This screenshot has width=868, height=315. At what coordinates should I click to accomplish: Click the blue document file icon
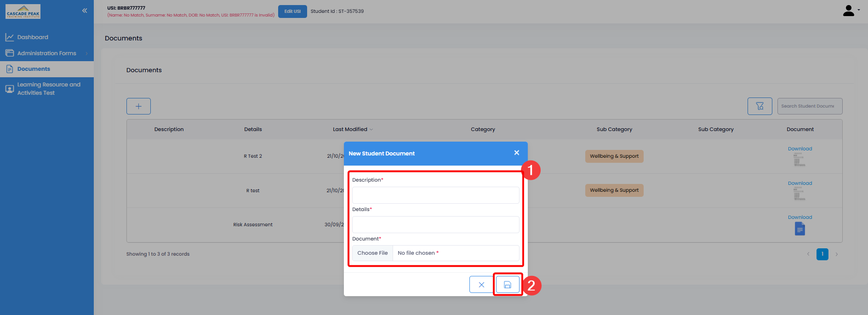[x=799, y=229]
